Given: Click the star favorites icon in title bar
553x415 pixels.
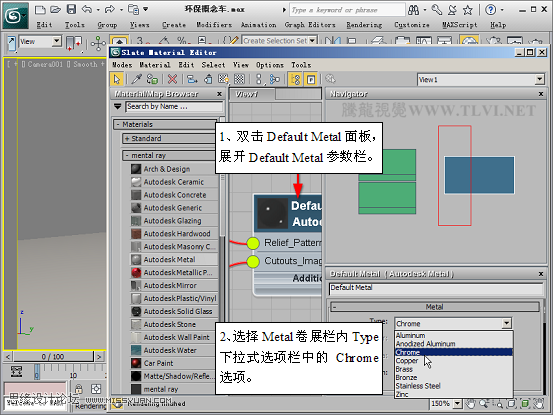Looking at the screenshot, I should pos(468,10).
